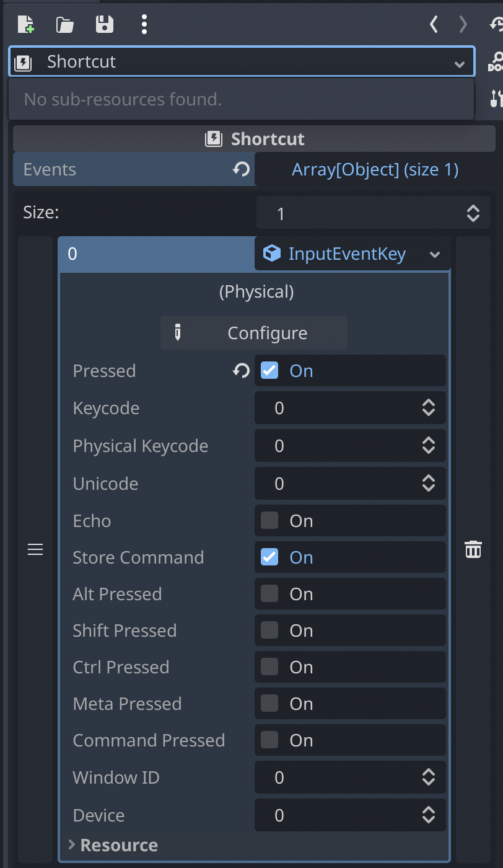Navigate back using the left history arrow
Image resolution: width=503 pixels, height=868 pixels.
click(x=433, y=24)
